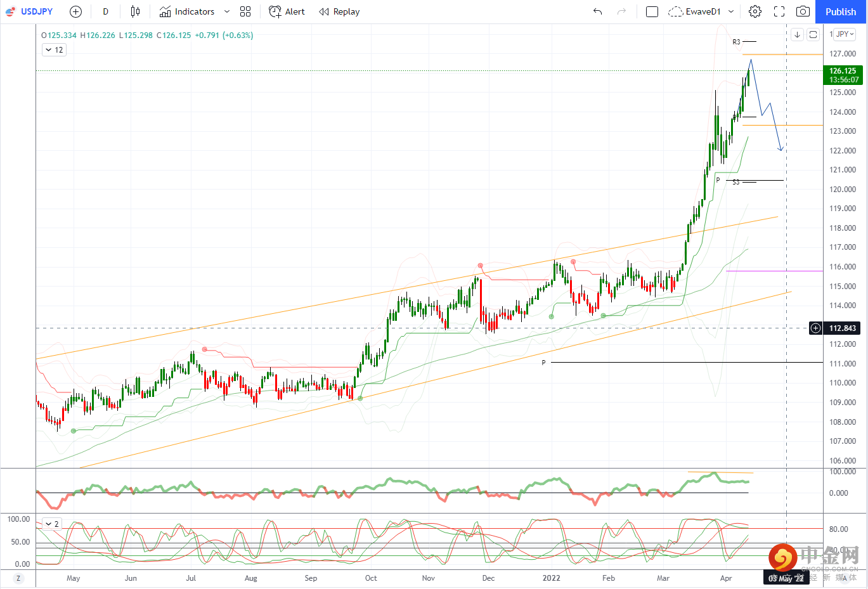Enter fullscreen mode
The height and width of the screenshot is (589, 868).
click(x=779, y=11)
